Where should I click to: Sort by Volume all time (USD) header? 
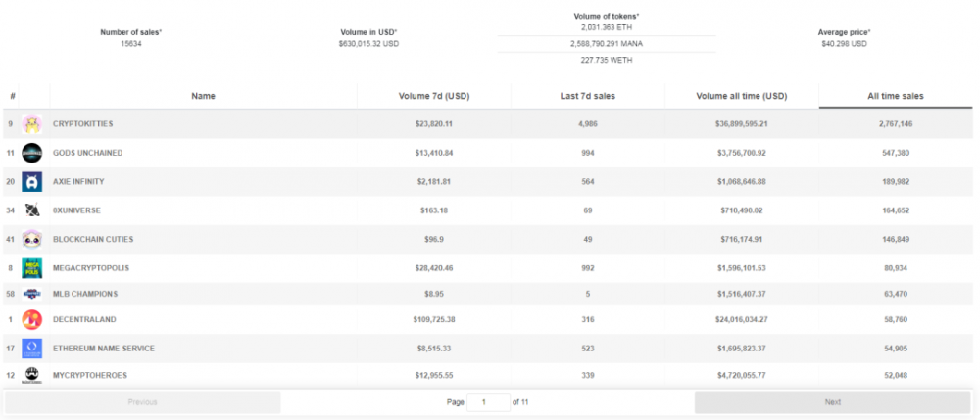tap(742, 96)
